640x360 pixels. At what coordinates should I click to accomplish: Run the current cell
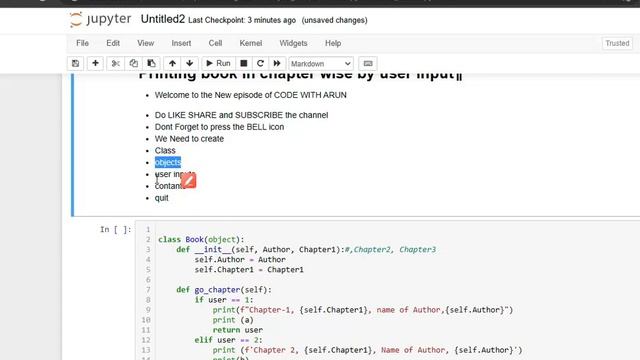click(x=218, y=63)
